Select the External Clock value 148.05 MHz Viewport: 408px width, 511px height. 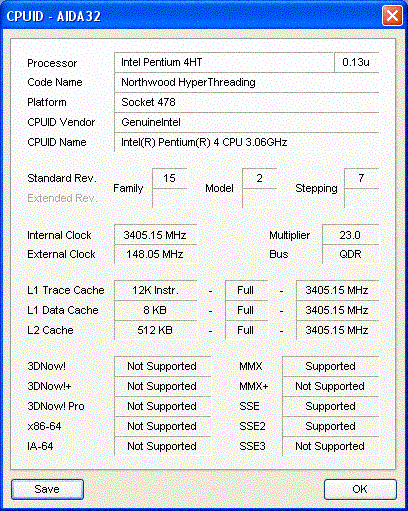click(x=155, y=254)
